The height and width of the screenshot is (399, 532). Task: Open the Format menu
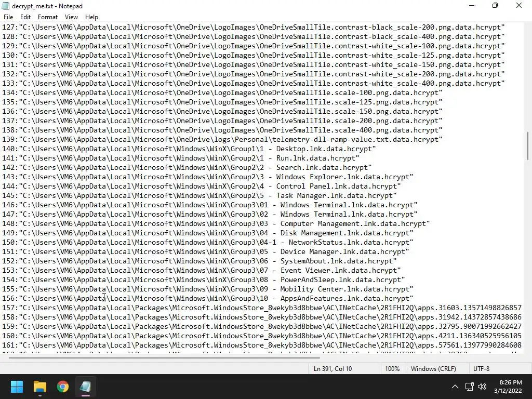[x=47, y=17]
